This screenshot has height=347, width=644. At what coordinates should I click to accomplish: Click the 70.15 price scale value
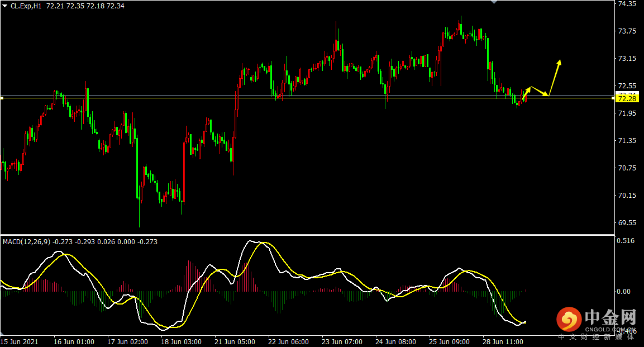click(x=627, y=196)
